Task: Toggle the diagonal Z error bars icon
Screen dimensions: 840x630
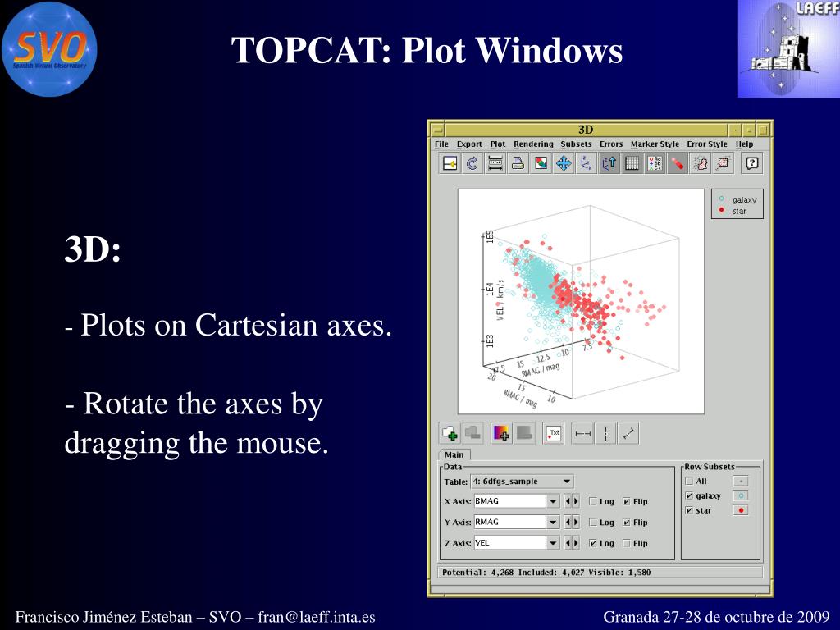Action: click(628, 433)
